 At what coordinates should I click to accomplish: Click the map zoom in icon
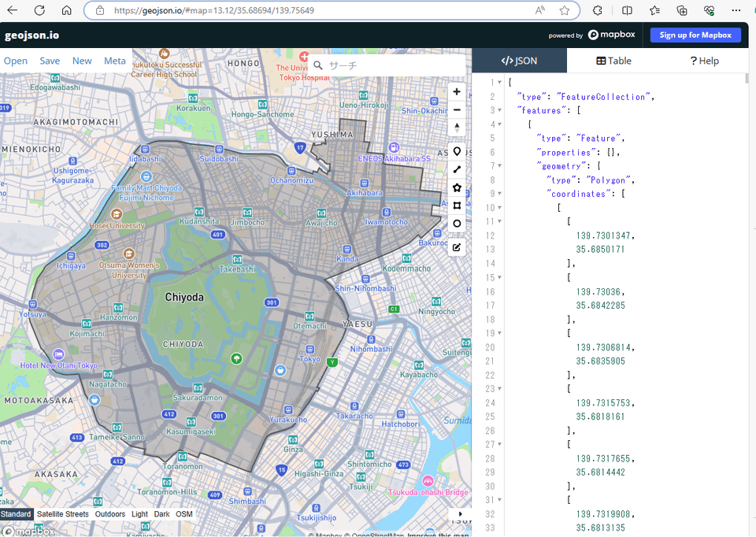[457, 91]
